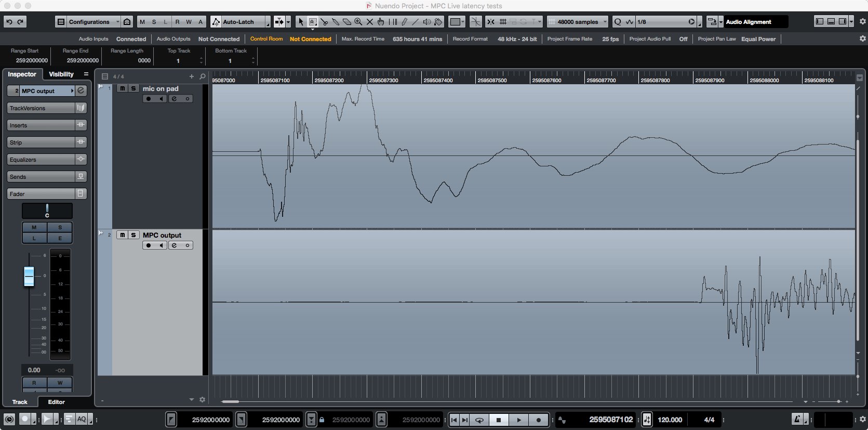Viewport: 868px width, 430px height.
Task: Edit channel settings for MPC output in Inspector
Action: coord(81,90)
